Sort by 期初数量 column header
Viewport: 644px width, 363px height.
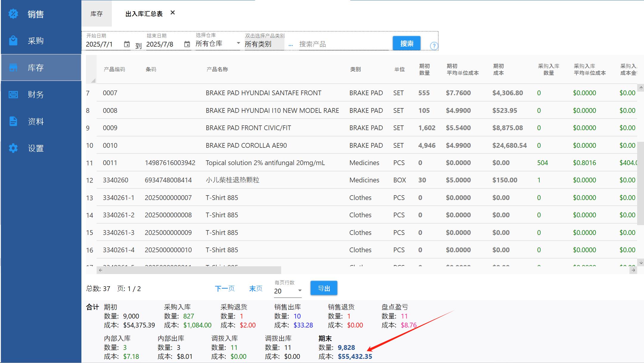tap(425, 69)
